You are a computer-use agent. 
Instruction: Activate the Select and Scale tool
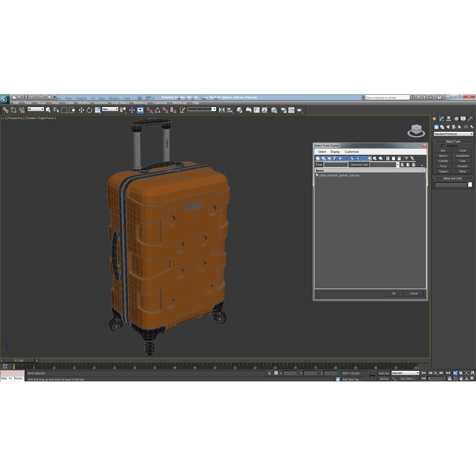click(97, 110)
